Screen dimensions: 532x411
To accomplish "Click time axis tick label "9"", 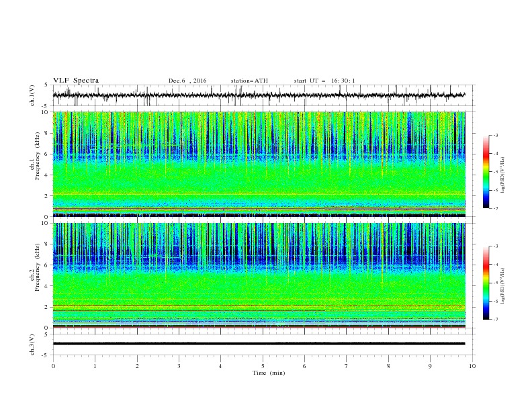I will 430,366.
